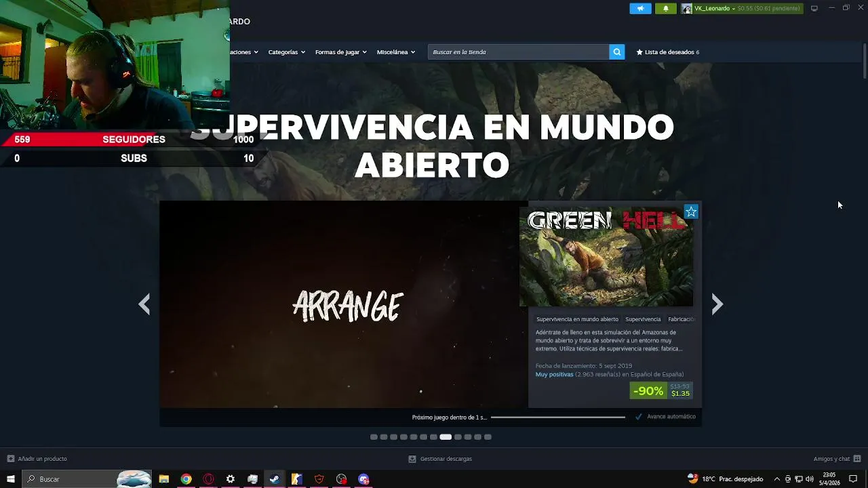Click the Gestionar descargas download icon

pyautogui.click(x=412, y=459)
